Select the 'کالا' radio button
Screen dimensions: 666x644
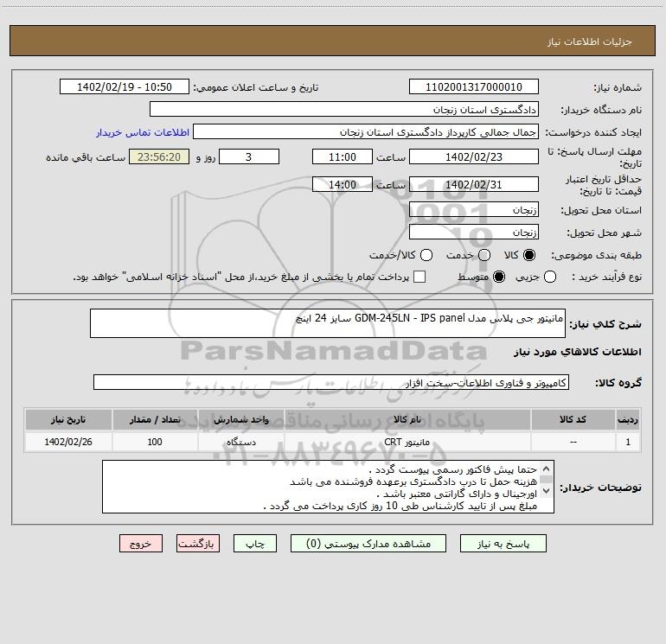pyautogui.click(x=529, y=255)
